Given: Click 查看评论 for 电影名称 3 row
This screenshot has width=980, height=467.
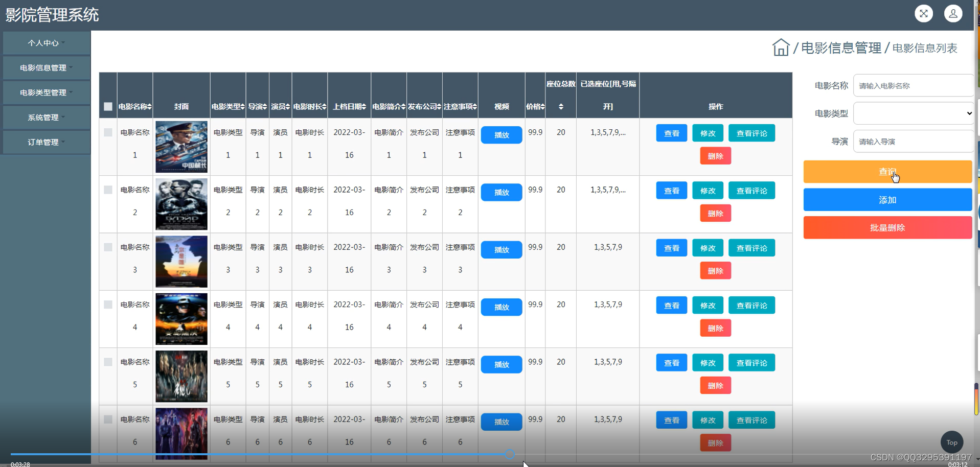Looking at the screenshot, I should click(x=751, y=248).
